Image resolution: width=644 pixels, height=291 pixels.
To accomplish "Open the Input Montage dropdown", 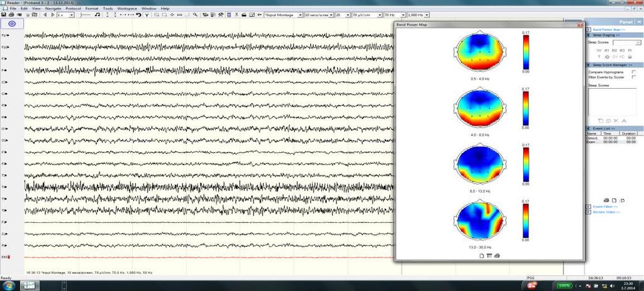I will [x=284, y=15].
